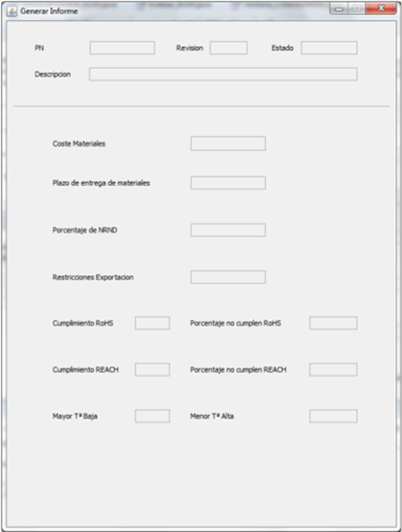Screen dimensions: 402x532
Task: Focus the PN text field
Action: [x=123, y=48]
